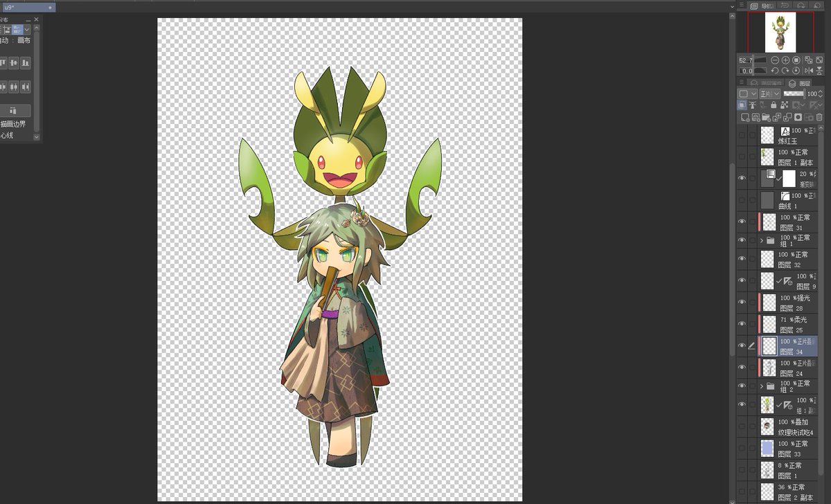Viewport: 831px width, 504px height.
Task: Click the 中心线 option in left panel
Action: tap(7, 136)
